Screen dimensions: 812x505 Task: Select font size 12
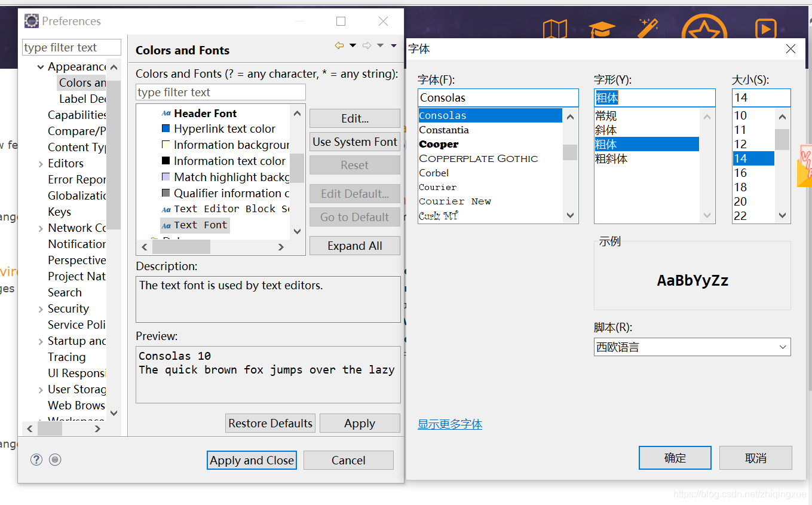click(741, 144)
